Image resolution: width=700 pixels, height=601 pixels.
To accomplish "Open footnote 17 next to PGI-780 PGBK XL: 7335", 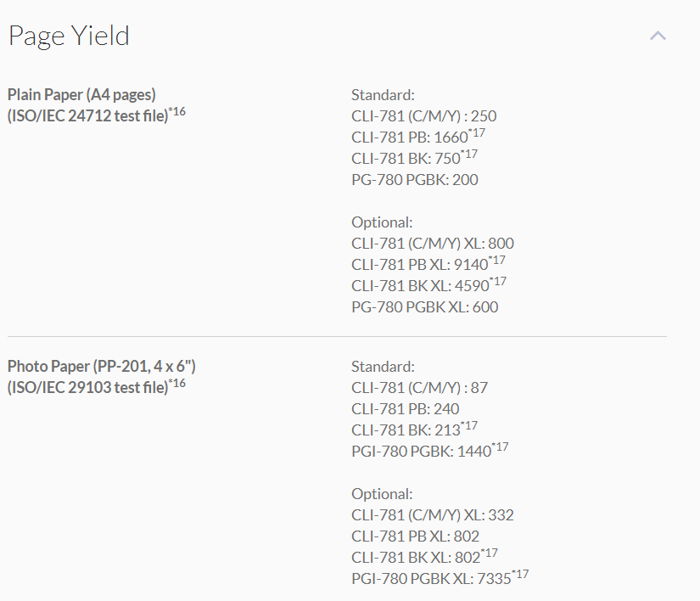I will 521,574.
